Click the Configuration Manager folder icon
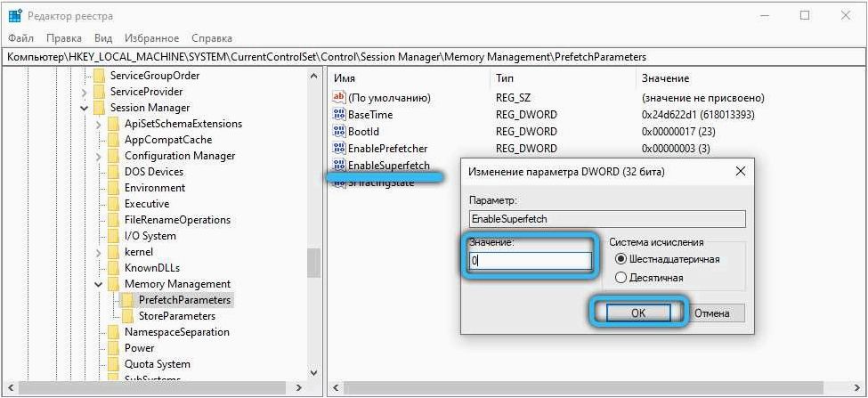 point(113,156)
